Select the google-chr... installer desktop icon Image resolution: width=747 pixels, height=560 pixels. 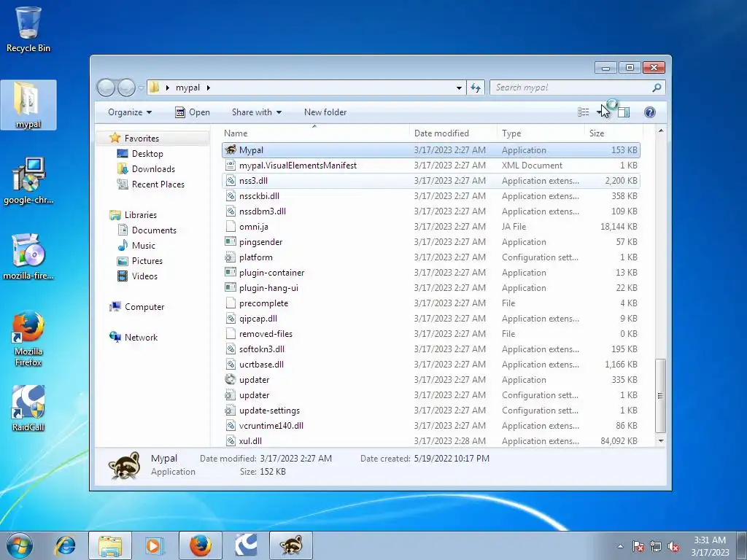coord(28,181)
